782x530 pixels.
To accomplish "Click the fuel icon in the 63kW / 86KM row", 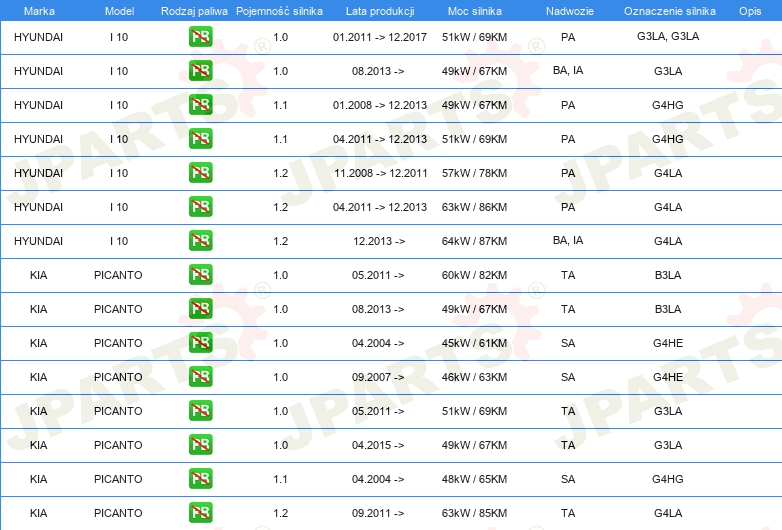I will click(x=200, y=206).
